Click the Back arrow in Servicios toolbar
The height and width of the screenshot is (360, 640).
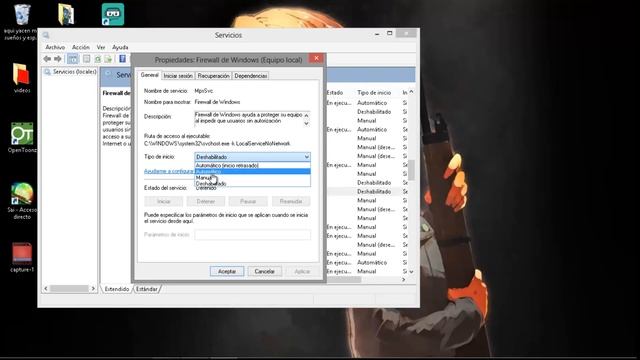[x=47, y=59]
